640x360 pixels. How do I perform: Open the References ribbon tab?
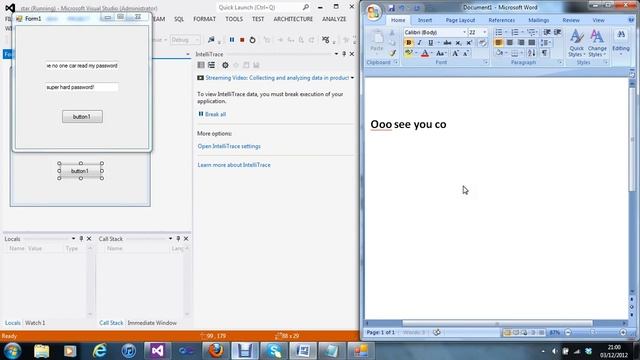[x=502, y=20]
